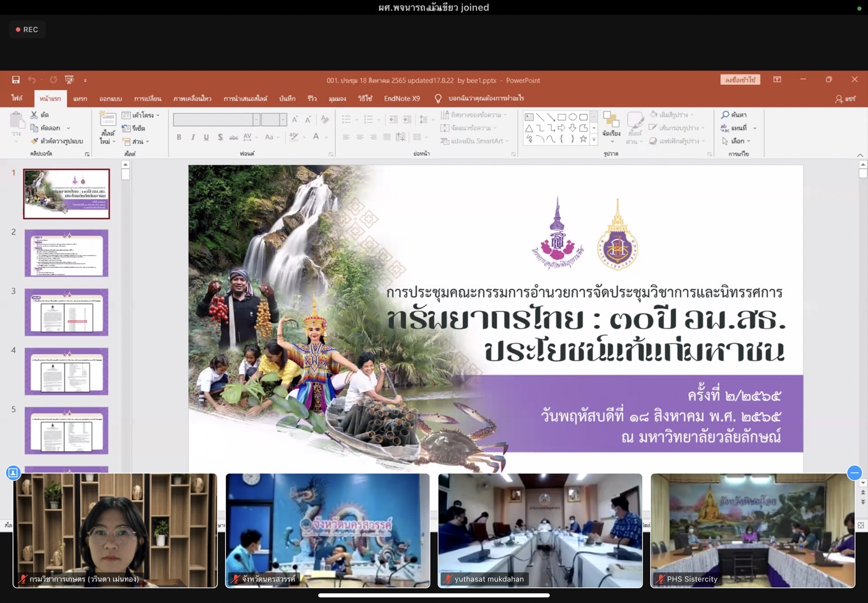The width and height of the screenshot is (868, 603).
Task: Open the View (มุมมอง) ribbon tab
Action: [x=337, y=98]
